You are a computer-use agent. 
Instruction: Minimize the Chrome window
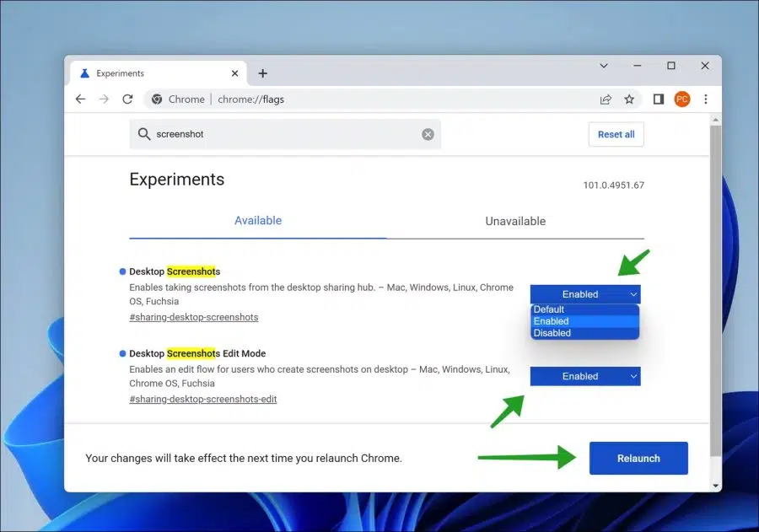pos(637,66)
